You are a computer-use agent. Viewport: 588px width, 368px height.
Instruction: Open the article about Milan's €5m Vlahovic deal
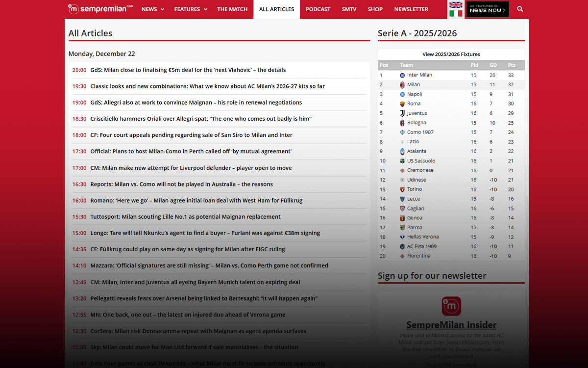coord(188,70)
